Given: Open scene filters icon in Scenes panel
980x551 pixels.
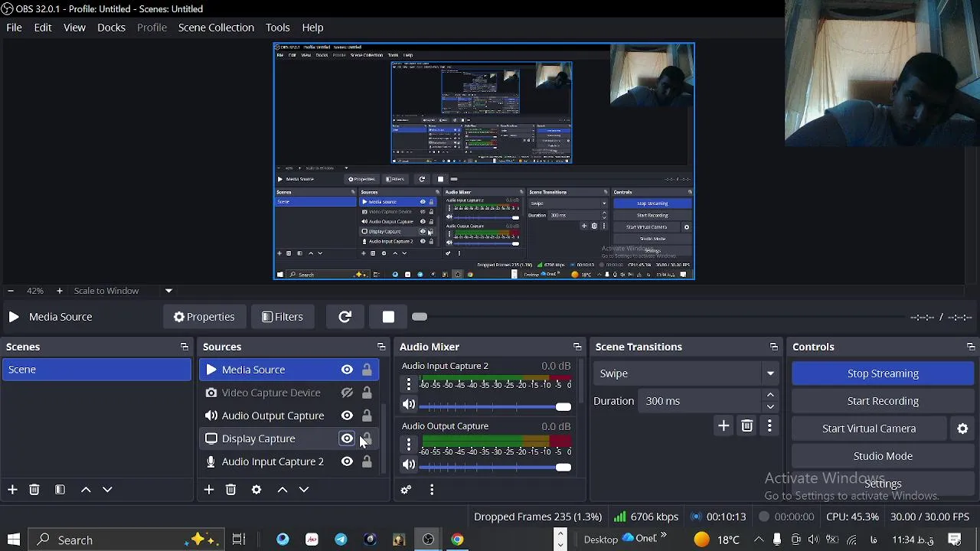Looking at the screenshot, I should 60,490.
